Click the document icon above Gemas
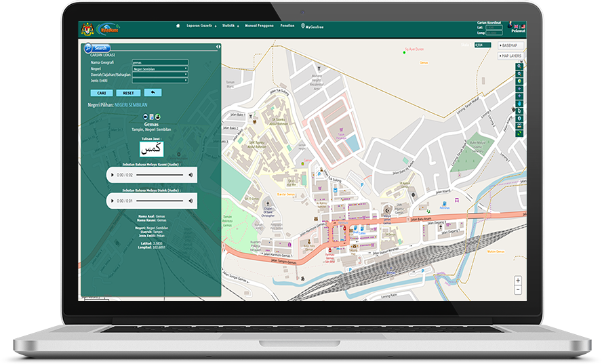The image size is (602, 364). click(x=152, y=117)
